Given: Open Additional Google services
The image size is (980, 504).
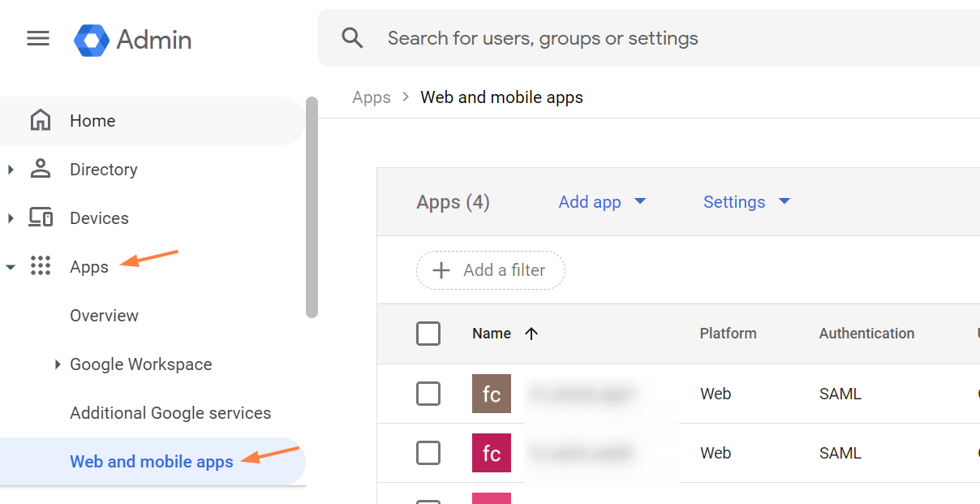Looking at the screenshot, I should click(170, 412).
